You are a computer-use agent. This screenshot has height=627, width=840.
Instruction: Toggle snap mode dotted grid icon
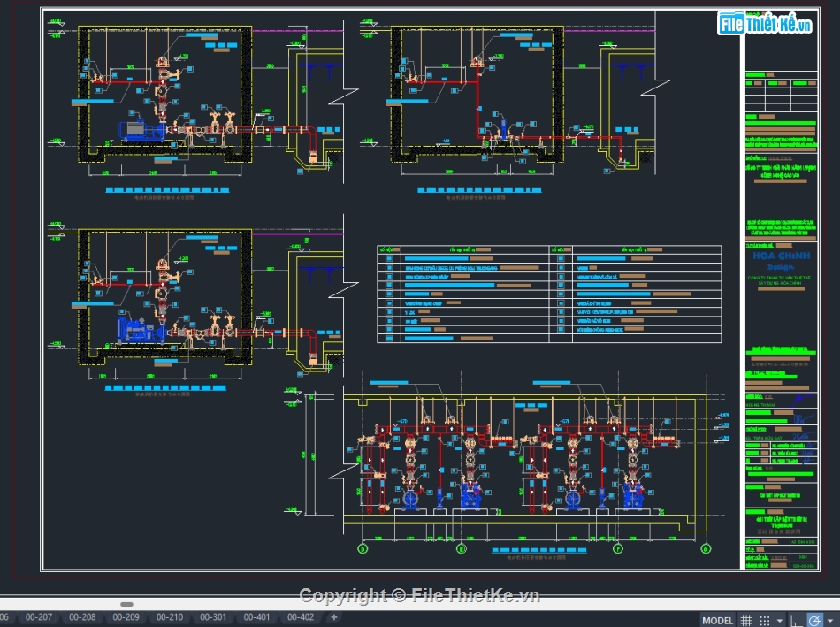tap(765, 620)
